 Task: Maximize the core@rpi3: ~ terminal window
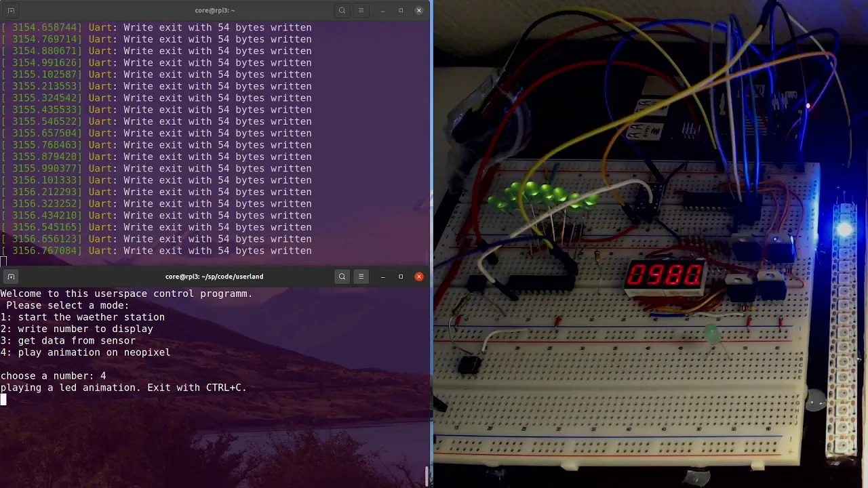tap(401, 10)
